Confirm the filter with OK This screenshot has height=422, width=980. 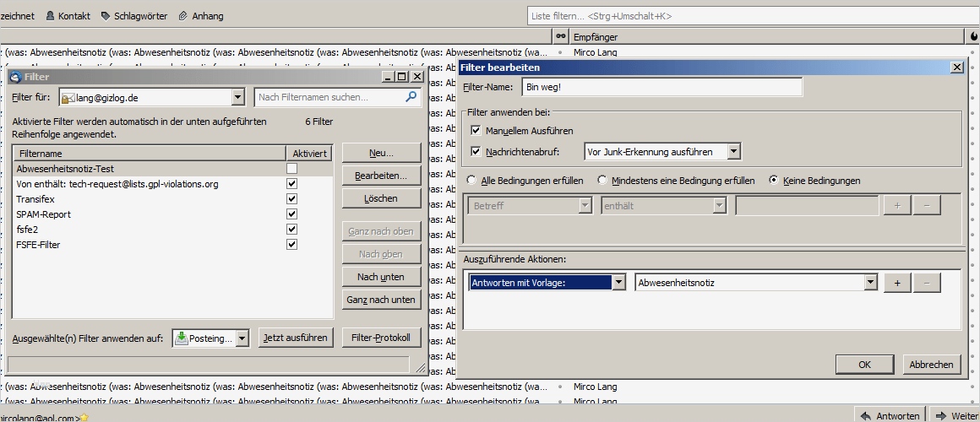[x=864, y=365]
